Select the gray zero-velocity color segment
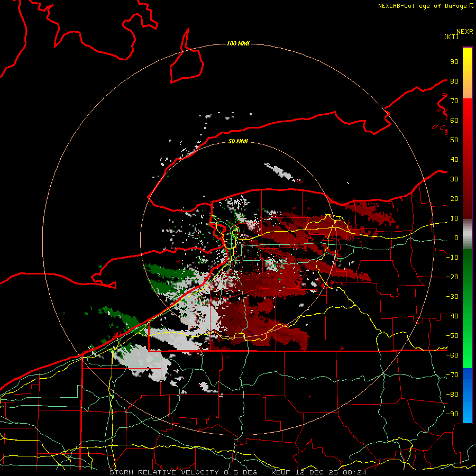 click(x=467, y=234)
